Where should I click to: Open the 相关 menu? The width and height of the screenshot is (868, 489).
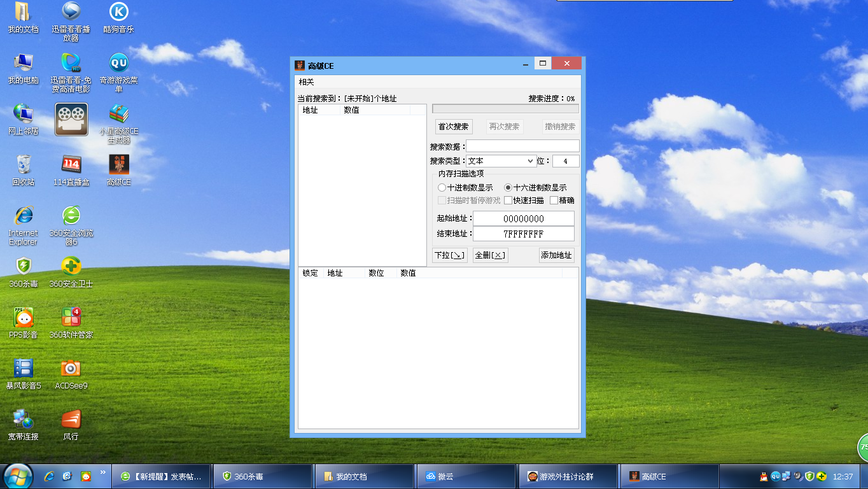coord(307,82)
